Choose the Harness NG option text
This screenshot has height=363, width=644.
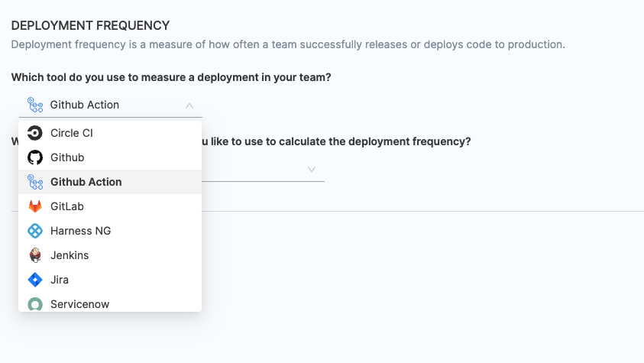(81, 231)
